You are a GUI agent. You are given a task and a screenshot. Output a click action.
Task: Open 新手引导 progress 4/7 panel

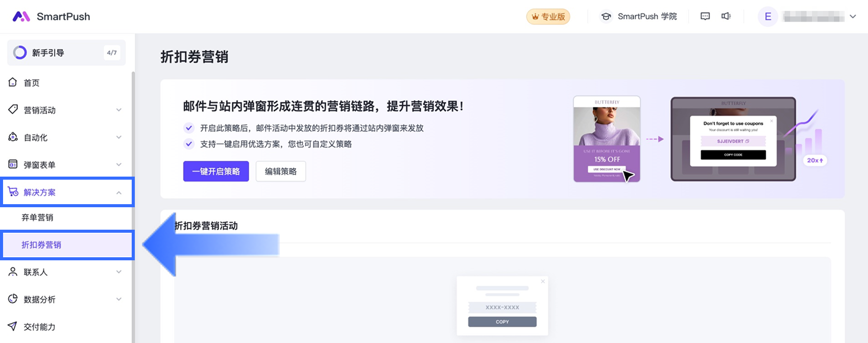click(x=66, y=53)
